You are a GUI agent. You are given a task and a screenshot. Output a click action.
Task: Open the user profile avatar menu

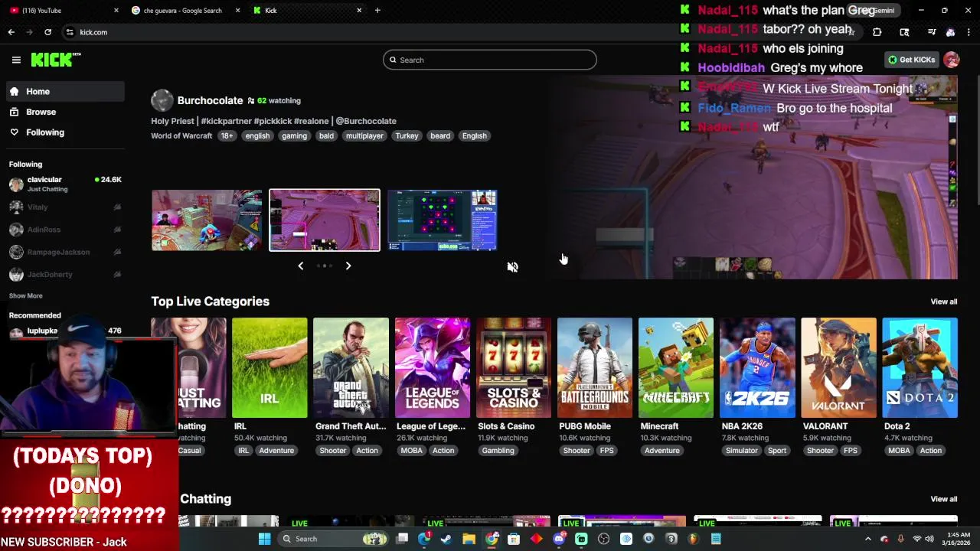pos(951,60)
